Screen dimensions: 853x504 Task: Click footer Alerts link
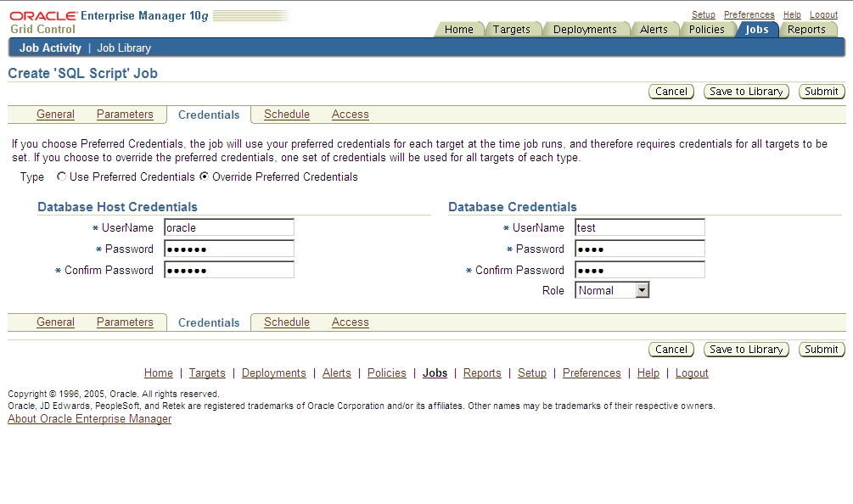tap(337, 373)
